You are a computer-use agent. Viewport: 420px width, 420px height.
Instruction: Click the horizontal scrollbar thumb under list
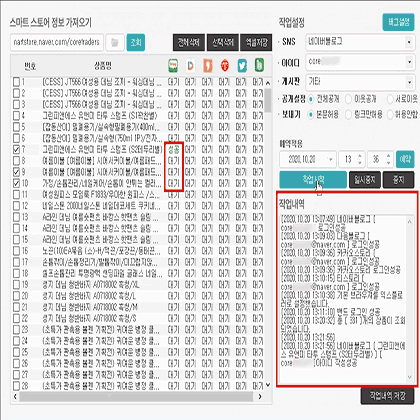coord(136,396)
